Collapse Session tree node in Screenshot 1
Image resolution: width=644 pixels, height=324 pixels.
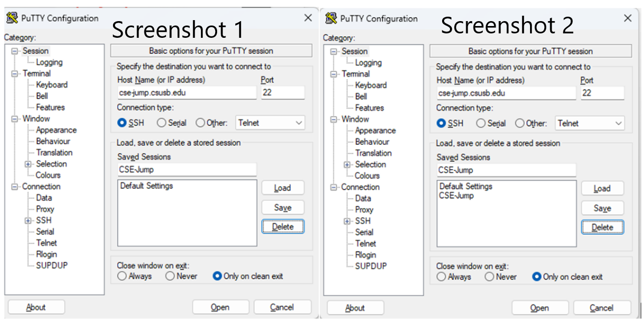pyautogui.click(x=14, y=51)
